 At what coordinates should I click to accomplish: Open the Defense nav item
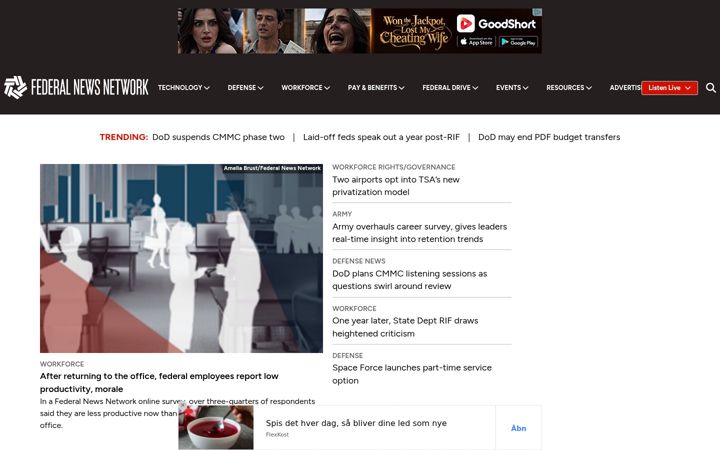242,88
